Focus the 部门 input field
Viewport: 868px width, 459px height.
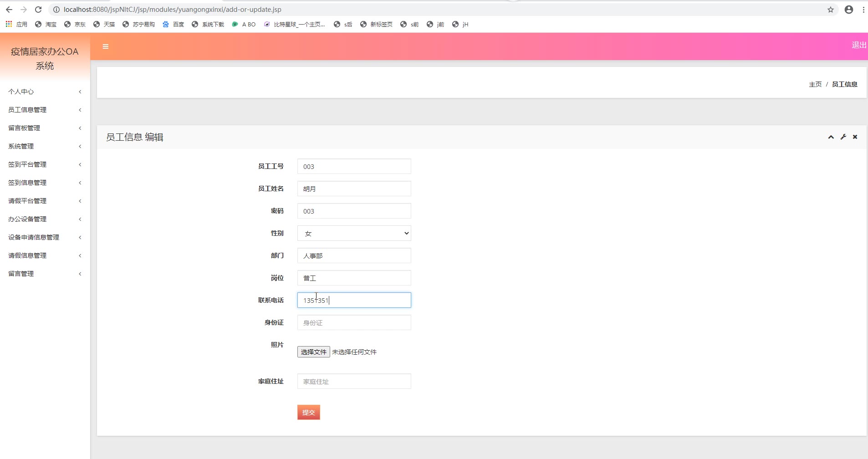[x=354, y=255]
